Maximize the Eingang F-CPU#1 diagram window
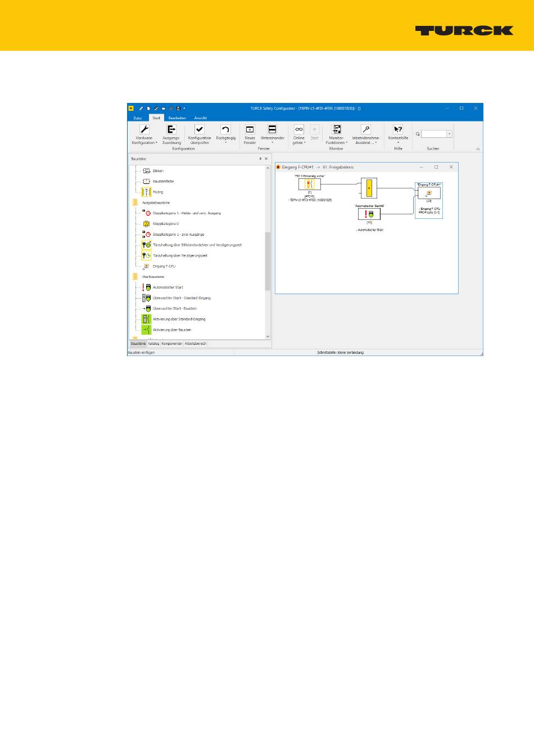Viewport: 534px width, 756px height. (436, 167)
